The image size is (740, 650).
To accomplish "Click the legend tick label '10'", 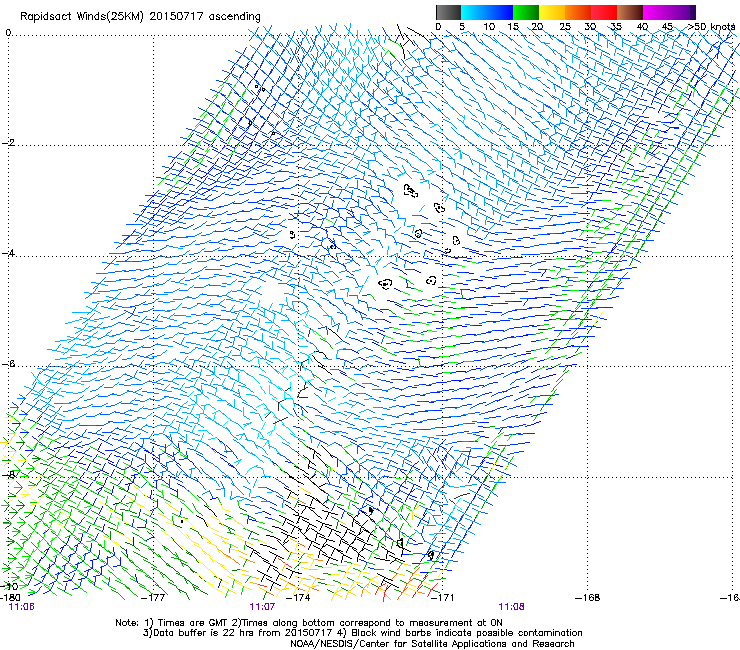I will 489,27.
